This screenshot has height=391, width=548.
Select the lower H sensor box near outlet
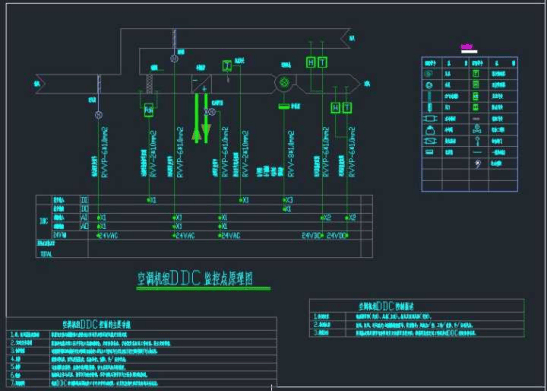335,108
